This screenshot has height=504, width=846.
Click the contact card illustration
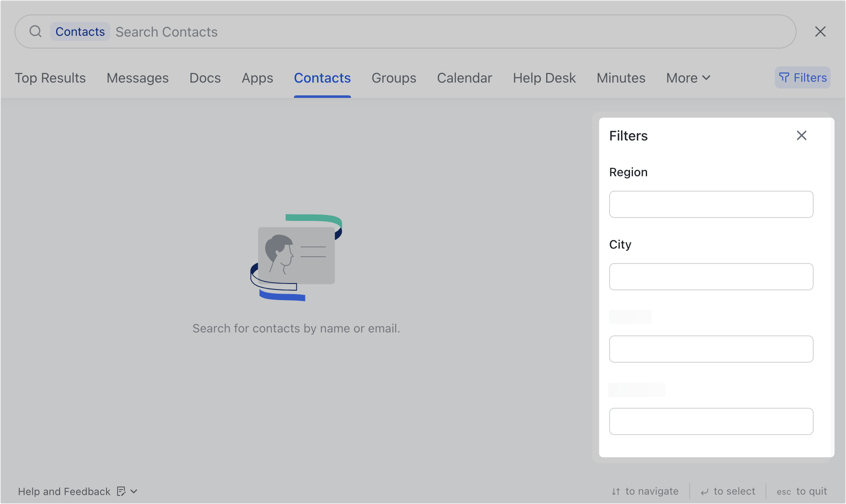click(296, 258)
